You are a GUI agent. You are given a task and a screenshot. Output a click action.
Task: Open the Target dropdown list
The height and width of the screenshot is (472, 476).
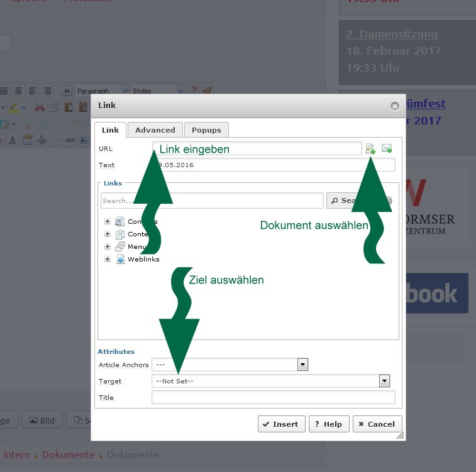point(384,381)
